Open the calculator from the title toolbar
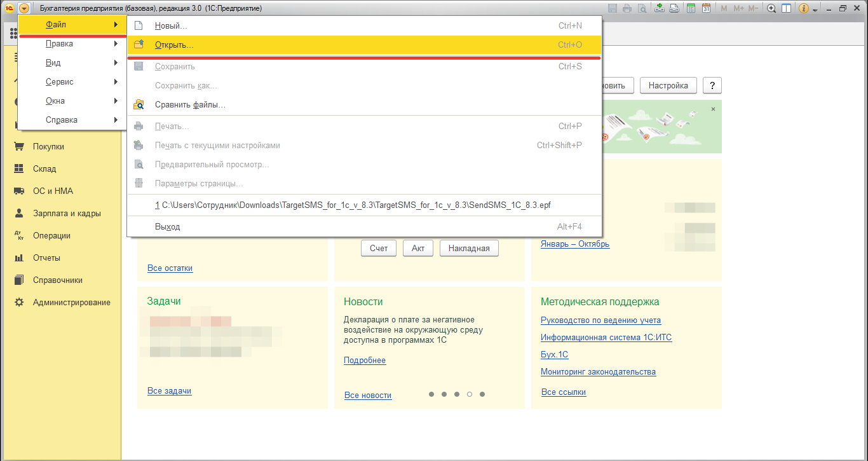The image size is (868, 461). [690, 8]
